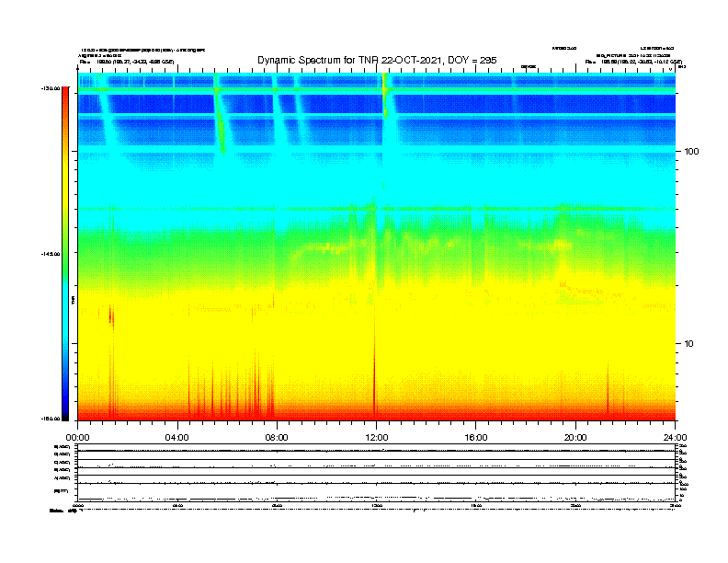Click the 10 frequency axis label
The height and width of the screenshot is (563, 728).
pos(689,344)
